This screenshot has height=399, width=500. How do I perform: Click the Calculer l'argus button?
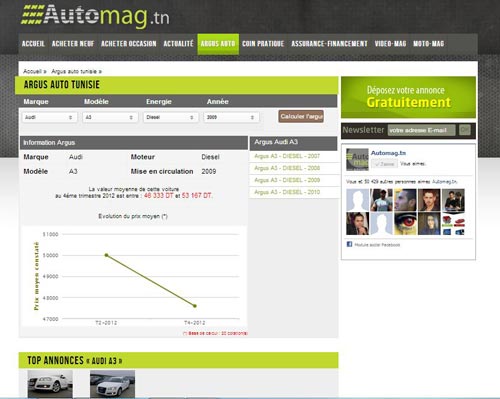tap(301, 116)
